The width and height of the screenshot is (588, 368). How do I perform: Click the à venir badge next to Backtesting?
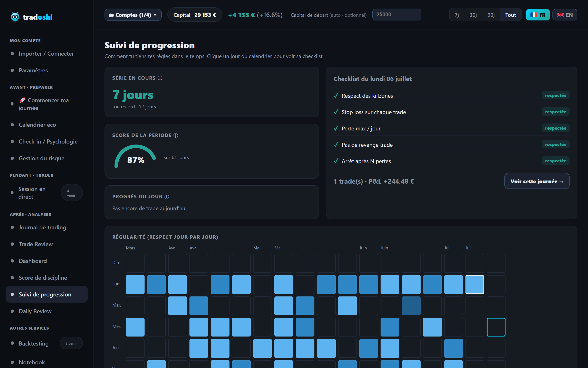coord(71,343)
